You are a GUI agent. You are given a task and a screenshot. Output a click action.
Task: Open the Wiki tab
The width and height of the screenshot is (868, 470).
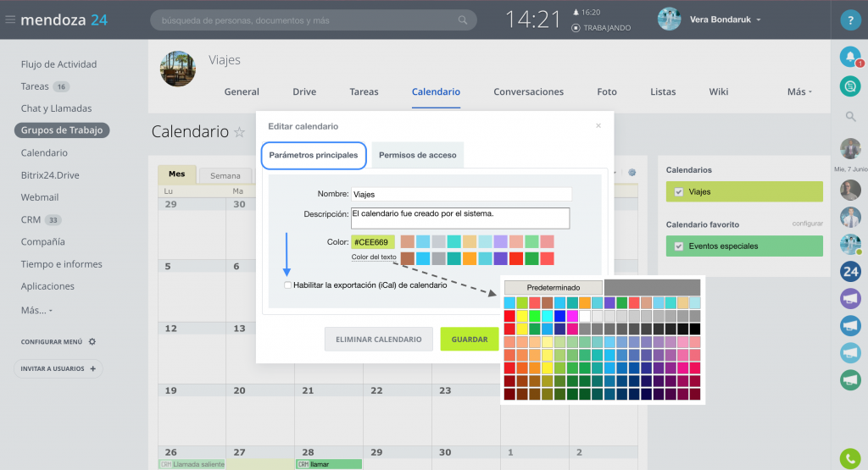(719, 91)
